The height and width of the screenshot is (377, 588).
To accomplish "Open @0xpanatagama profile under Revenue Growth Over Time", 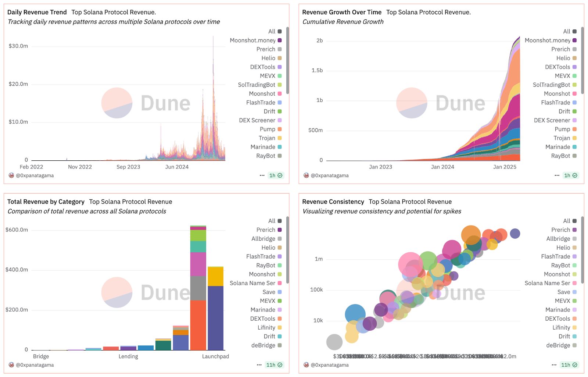I will click(x=330, y=175).
